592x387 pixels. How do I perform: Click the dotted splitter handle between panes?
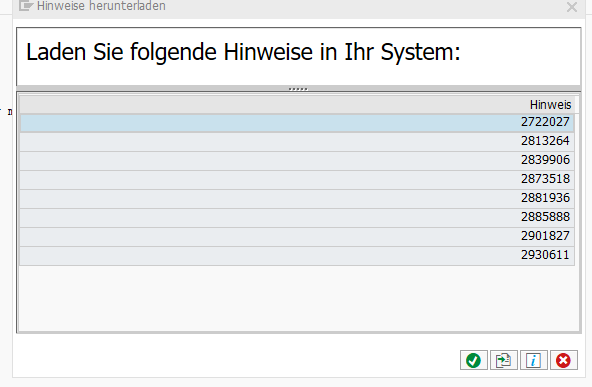[298, 89]
